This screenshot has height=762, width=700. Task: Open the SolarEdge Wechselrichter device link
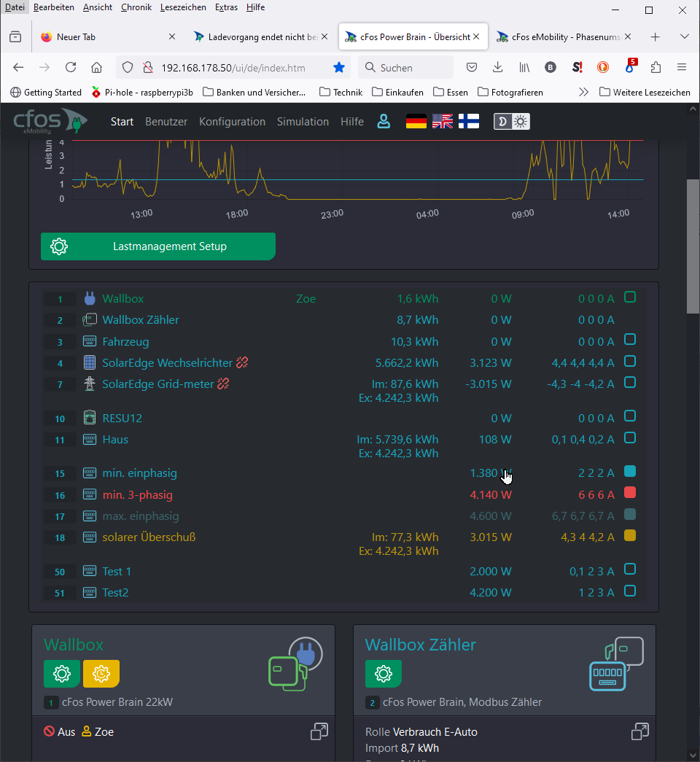[x=167, y=362]
